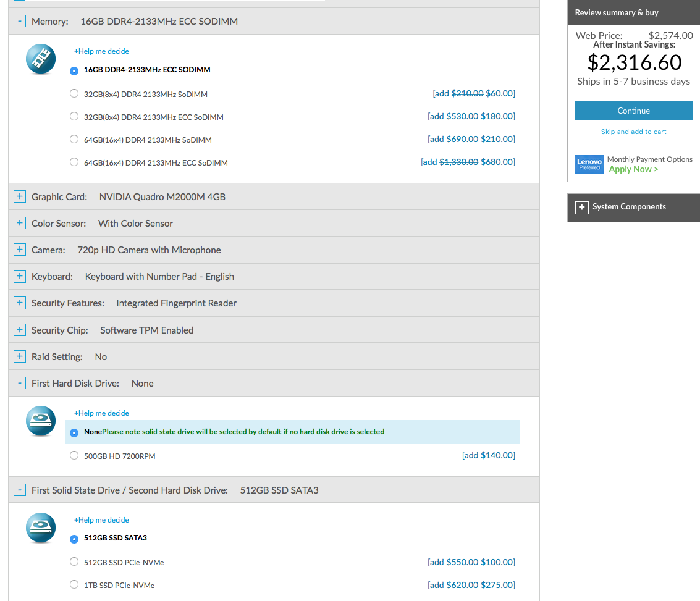Click the add $140.00 price for 500GB HD
Image resolution: width=700 pixels, height=601 pixels.
click(x=488, y=455)
